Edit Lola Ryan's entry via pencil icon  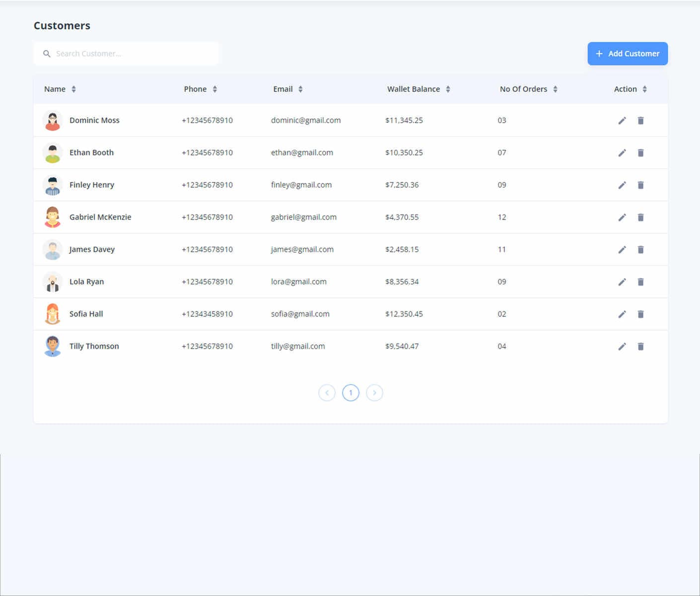coord(622,282)
